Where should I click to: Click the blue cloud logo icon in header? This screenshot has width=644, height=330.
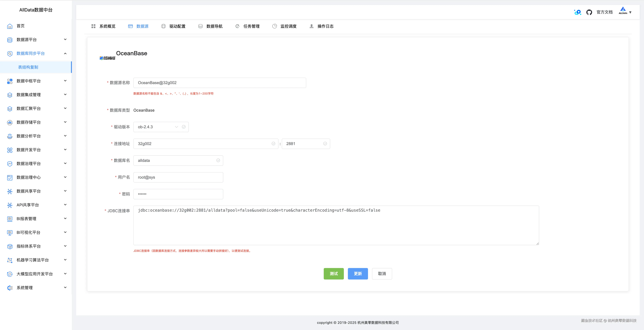coord(577,12)
